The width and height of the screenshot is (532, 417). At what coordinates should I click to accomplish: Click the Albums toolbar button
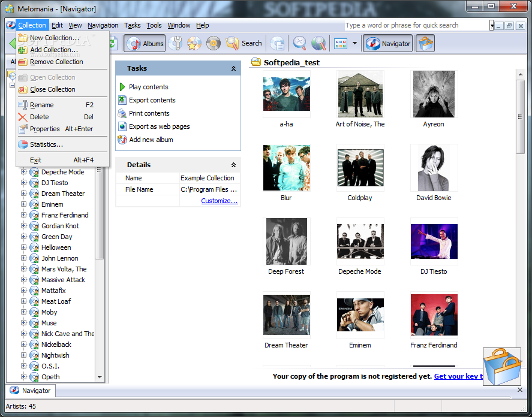(x=145, y=43)
